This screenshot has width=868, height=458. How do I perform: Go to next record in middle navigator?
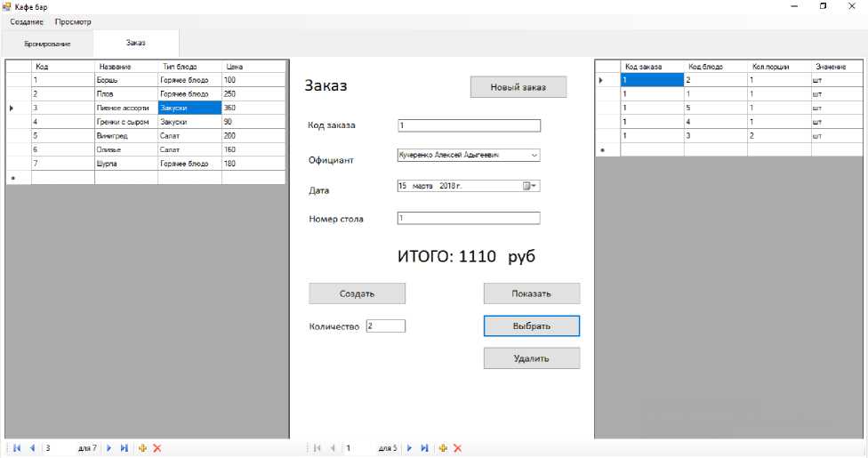click(410, 448)
